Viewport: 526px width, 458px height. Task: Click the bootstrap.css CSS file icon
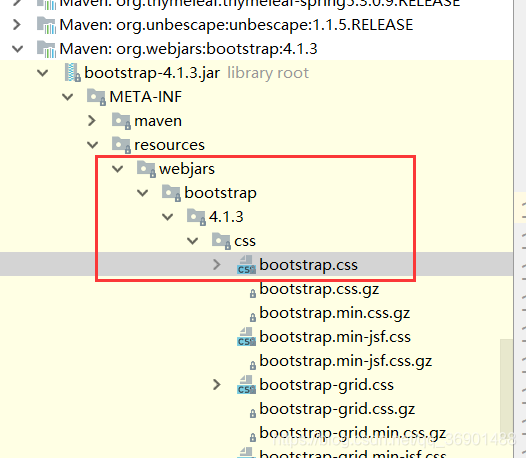247,265
